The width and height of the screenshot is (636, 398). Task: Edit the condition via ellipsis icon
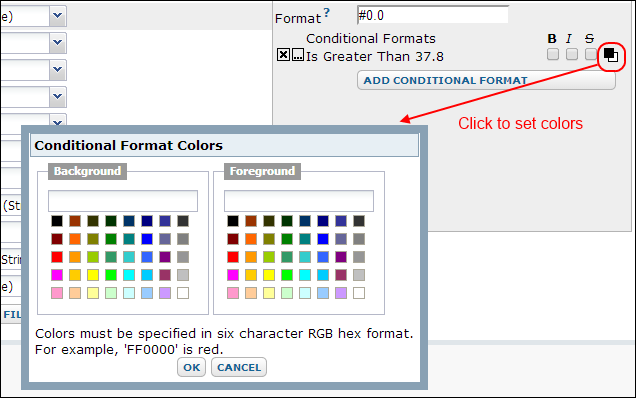[x=298, y=54]
